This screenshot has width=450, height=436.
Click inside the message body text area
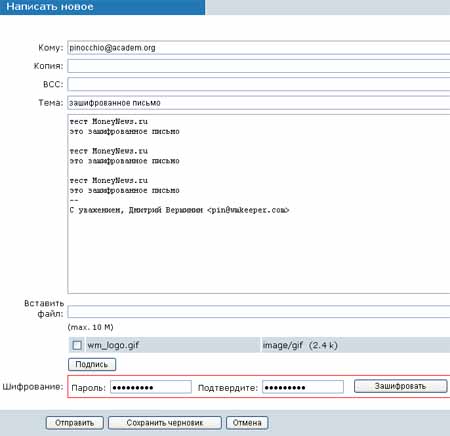click(x=259, y=204)
